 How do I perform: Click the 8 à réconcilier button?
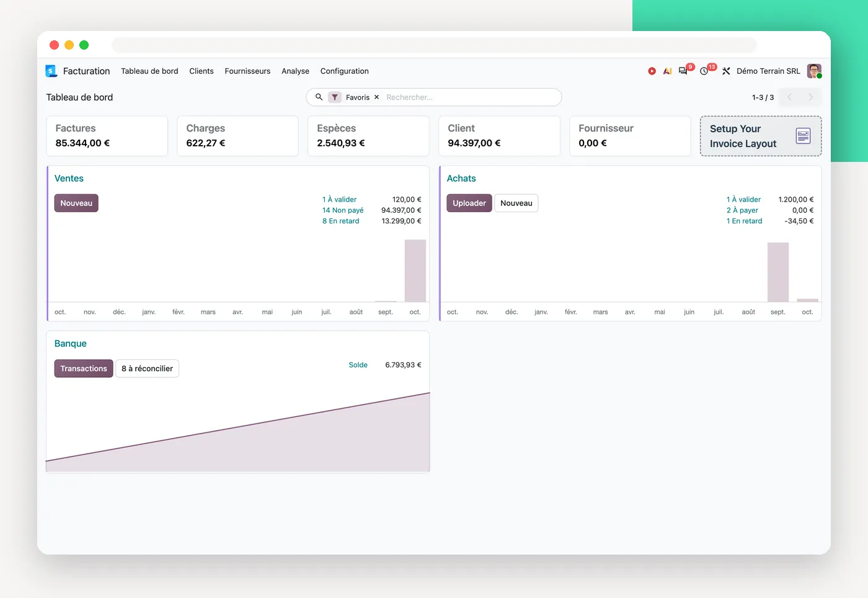coord(147,368)
